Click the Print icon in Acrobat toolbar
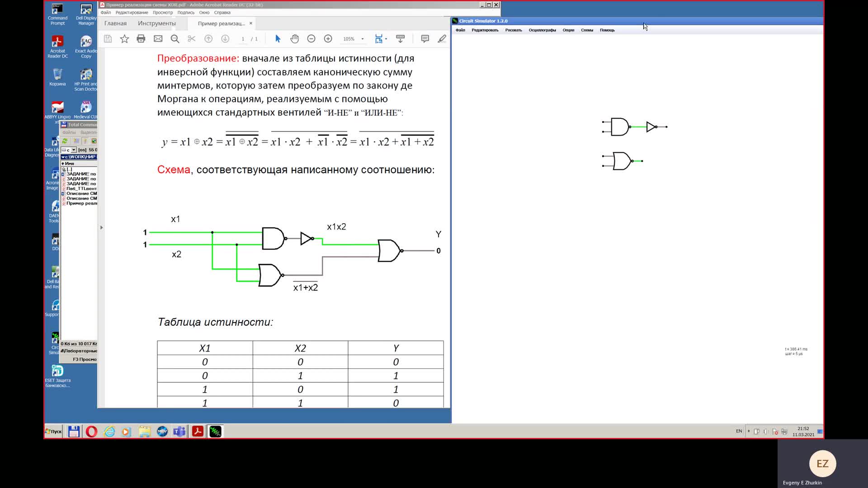 [141, 39]
